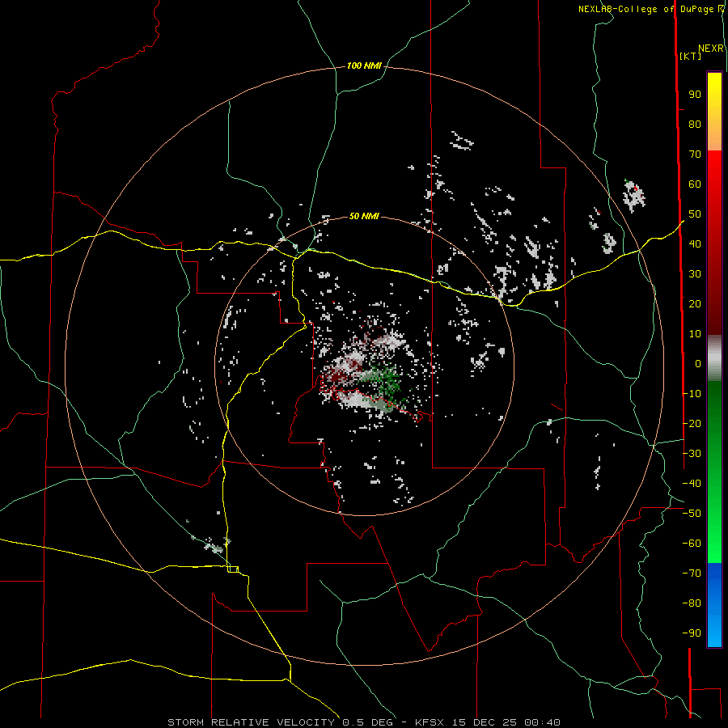Screen dimensions: 728x728
Task: Click the -90 knot scale label
Action: click(692, 633)
